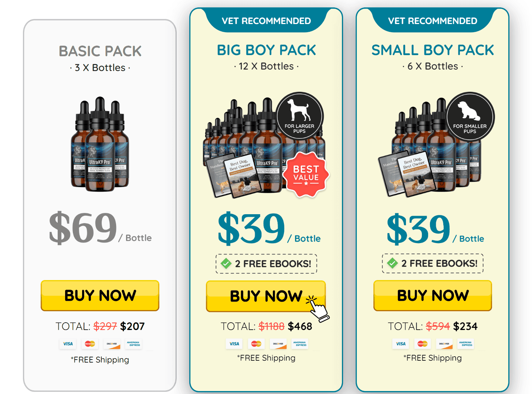532x394 pixels.
Task: Click the Big Boy Pack heading
Action: point(266,50)
